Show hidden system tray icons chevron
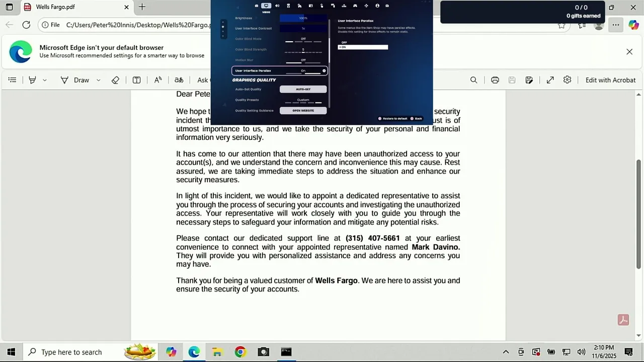Screen dimensions: 644x362 click(506, 352)
